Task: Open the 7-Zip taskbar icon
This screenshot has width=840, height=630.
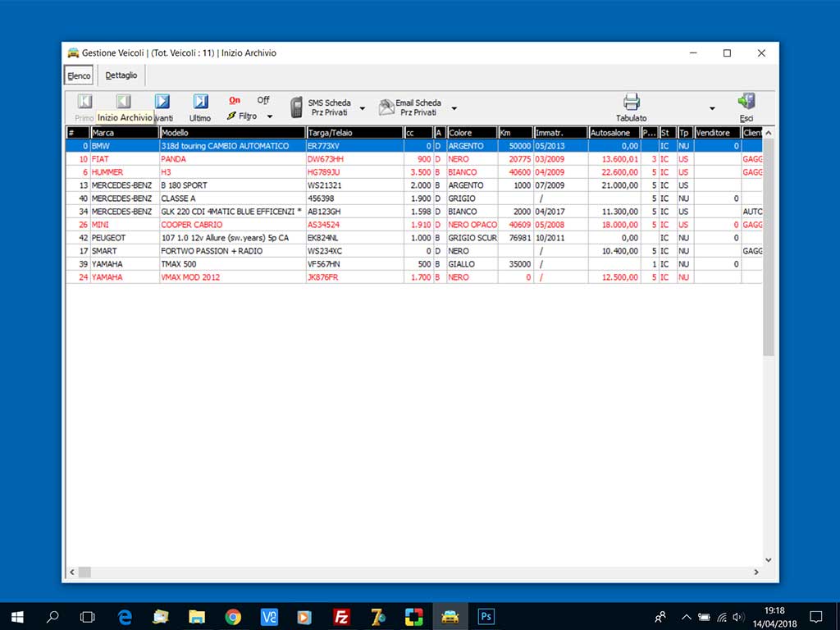Action: (x=377, y=617)
